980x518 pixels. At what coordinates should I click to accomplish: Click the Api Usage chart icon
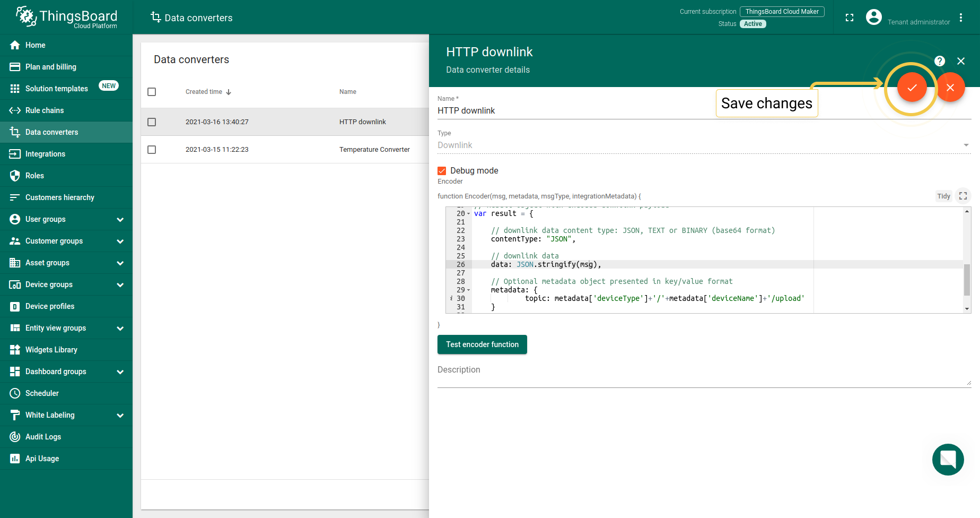click(15, 459)
